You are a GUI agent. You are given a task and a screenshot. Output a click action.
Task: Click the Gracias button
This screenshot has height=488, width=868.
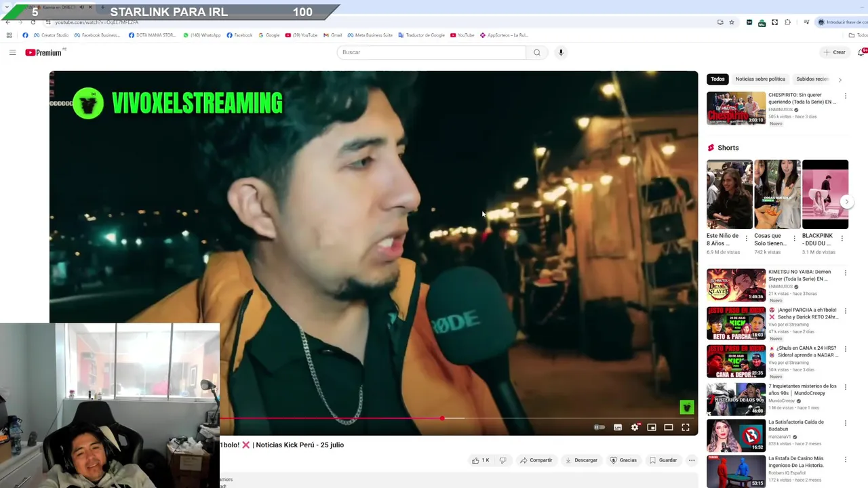click(623, 460)
